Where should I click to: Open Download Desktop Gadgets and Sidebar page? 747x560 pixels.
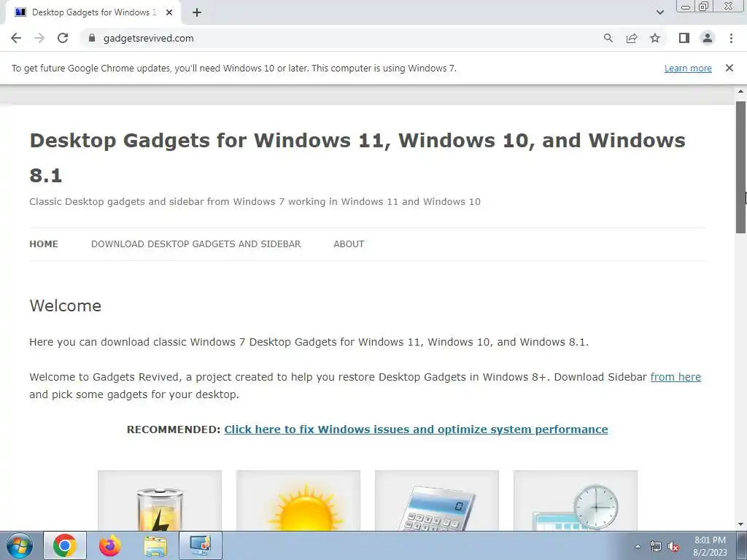tap(196, 244)
